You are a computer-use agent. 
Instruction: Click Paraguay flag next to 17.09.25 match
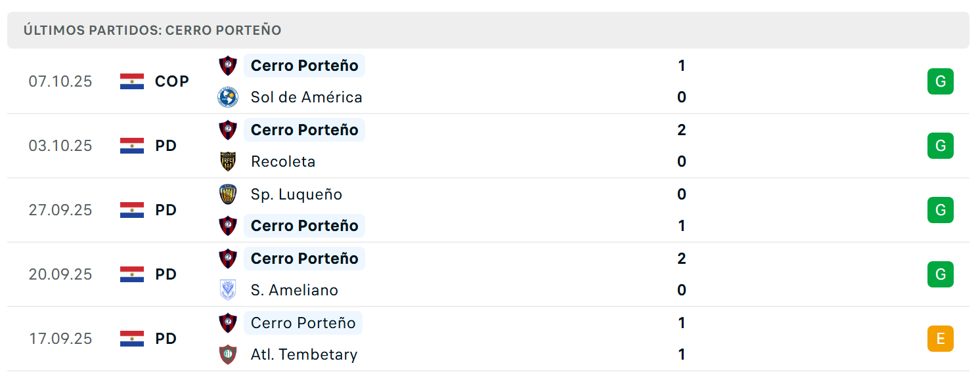click(x=132, y=339)
